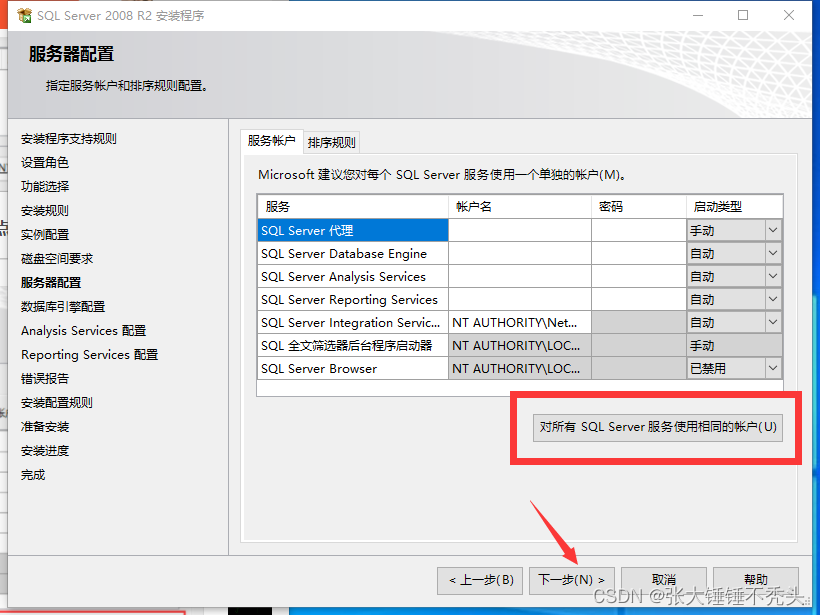This screenshot has width=820, height=615.
Task: Select the SQL 全文筛选器后台程序启动器 row
Action: (x=353, y=345)
